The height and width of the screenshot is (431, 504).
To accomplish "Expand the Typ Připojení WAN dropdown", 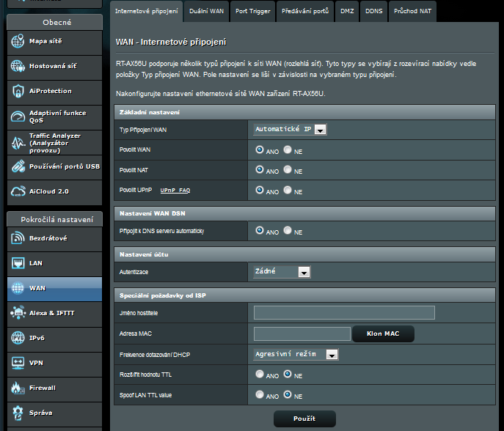I will [289, 130].
